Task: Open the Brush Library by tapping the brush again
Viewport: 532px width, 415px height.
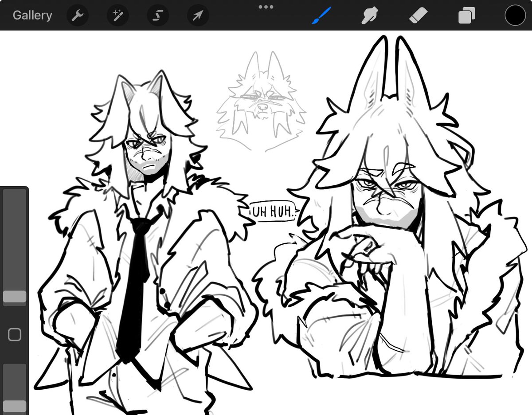Action: [320, 15]
